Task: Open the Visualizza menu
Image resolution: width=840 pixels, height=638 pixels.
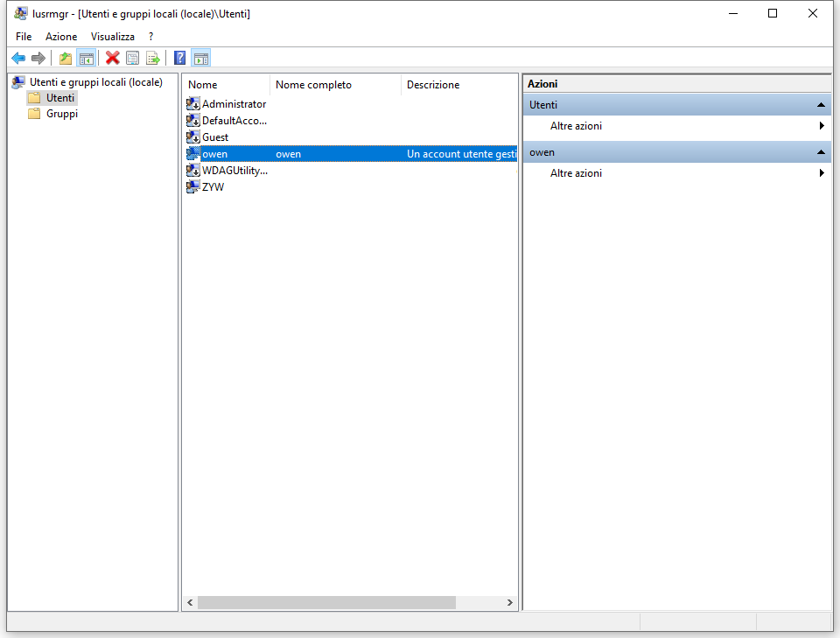Action: [113, 37]
